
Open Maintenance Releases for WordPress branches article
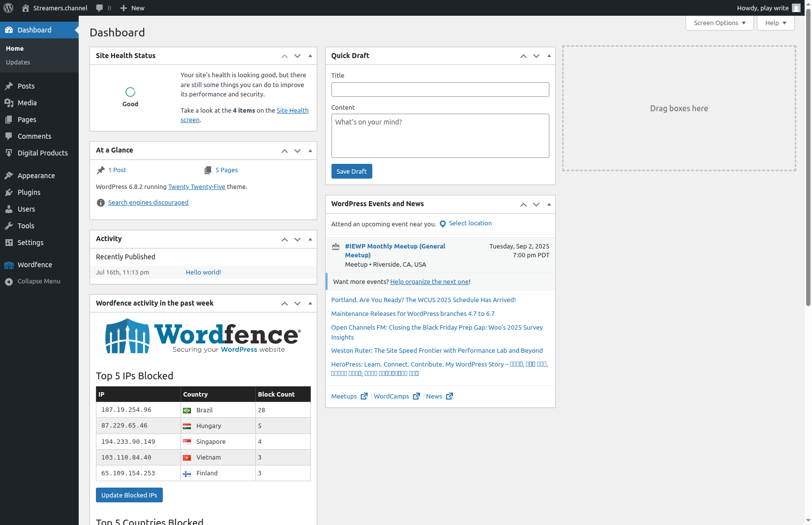click(x=413, y=314)
